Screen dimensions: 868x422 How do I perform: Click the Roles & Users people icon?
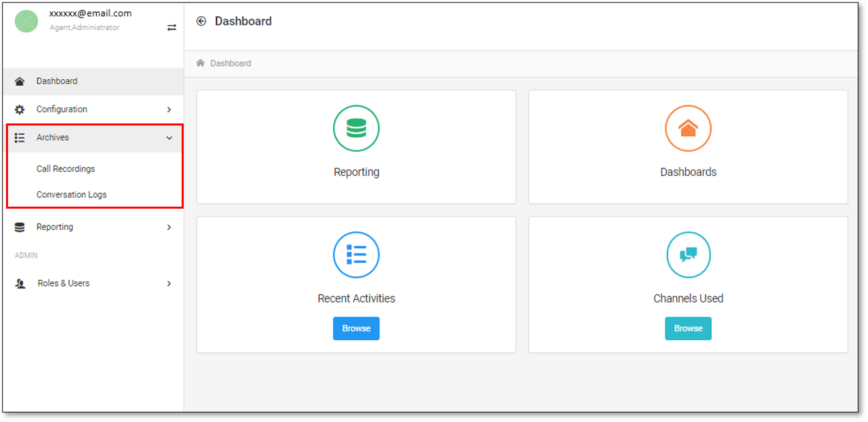click(x=20, y=284)
